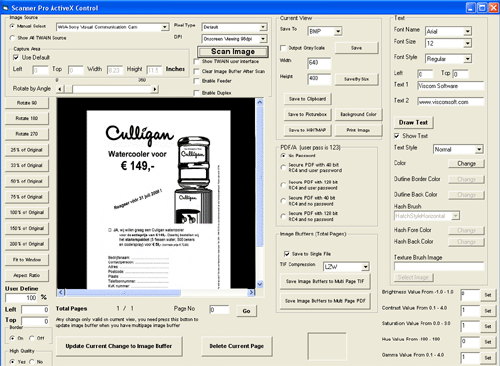Open the Text Style dropdown
Screen dimensions: 500x366
pyautogui.click(x=479, y=149)
